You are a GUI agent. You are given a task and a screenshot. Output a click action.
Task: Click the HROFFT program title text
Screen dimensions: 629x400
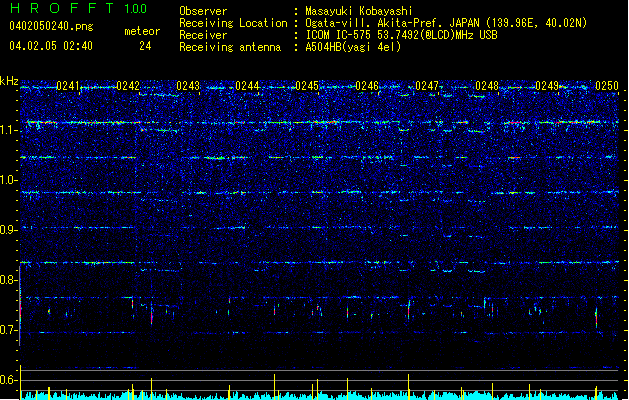coord(62,8)
